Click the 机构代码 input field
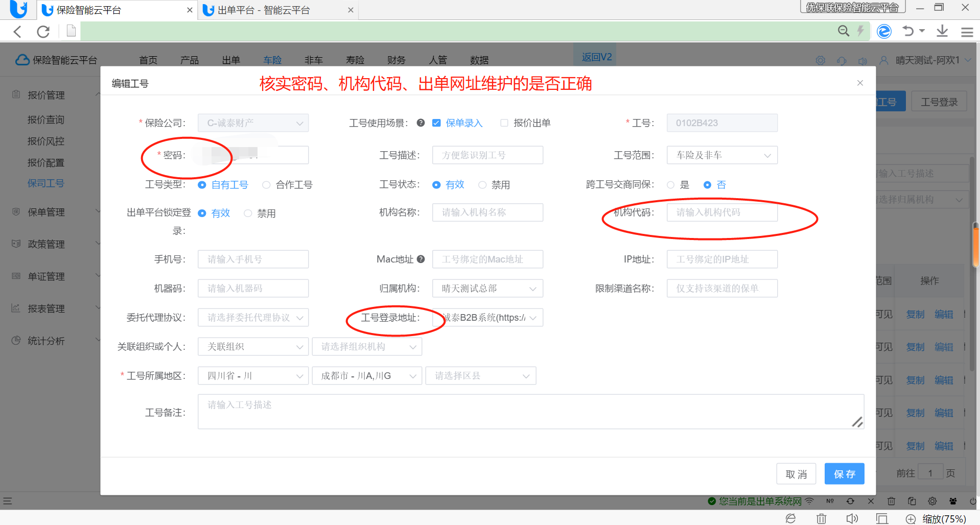 [722, 212]
